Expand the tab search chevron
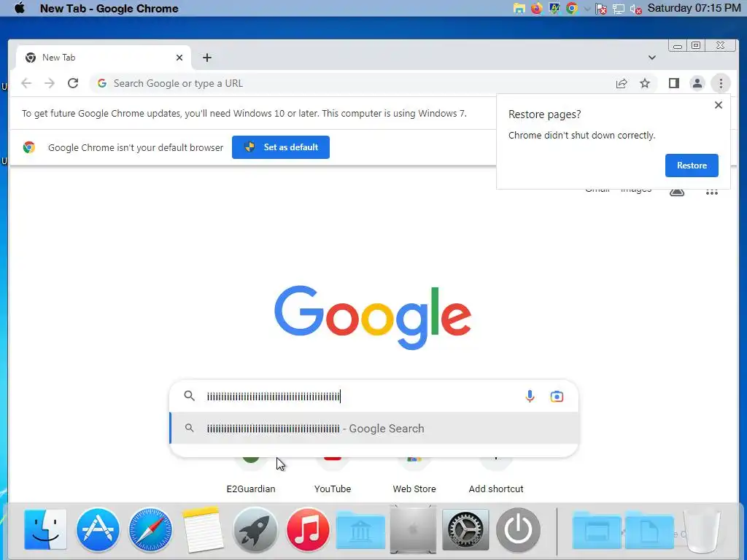 pyautogui.click(x=651, y=58)
